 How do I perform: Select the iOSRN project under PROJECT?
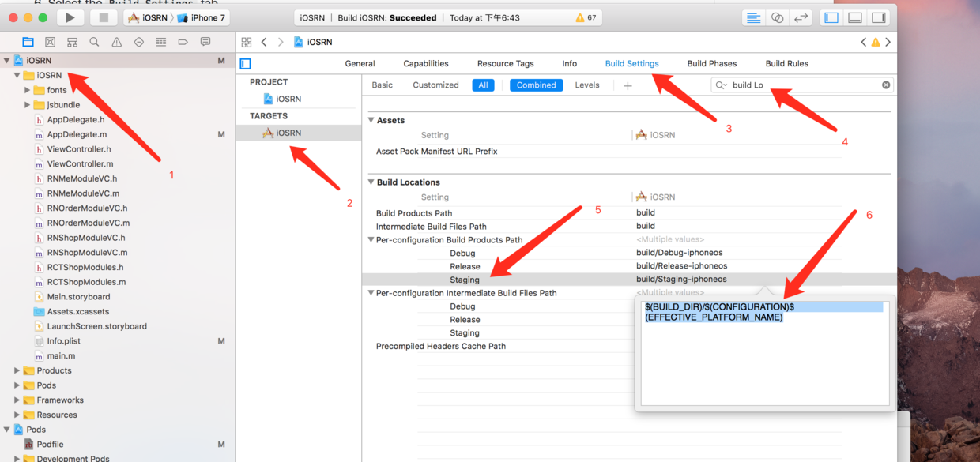point(282,99)
